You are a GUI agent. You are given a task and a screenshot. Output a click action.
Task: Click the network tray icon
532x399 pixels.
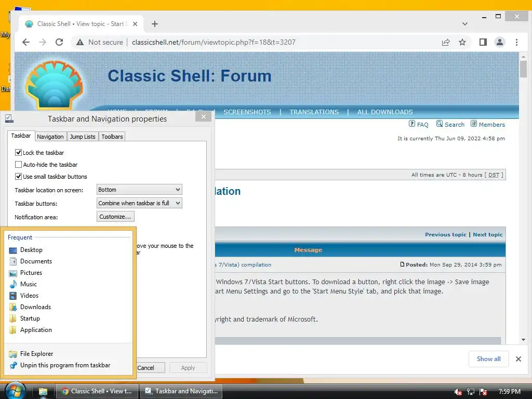[x=471, y=392]
